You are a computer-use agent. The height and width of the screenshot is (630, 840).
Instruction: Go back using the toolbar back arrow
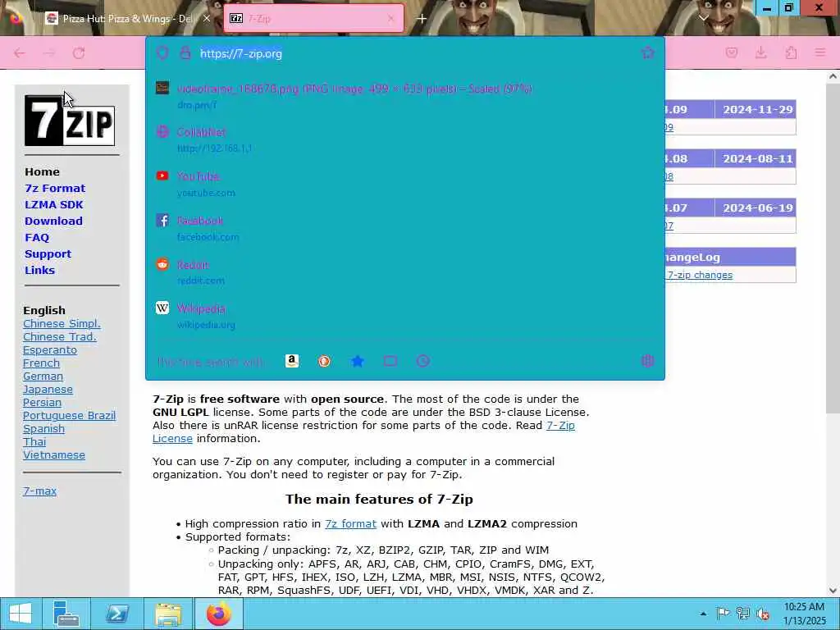pos(20,53)
